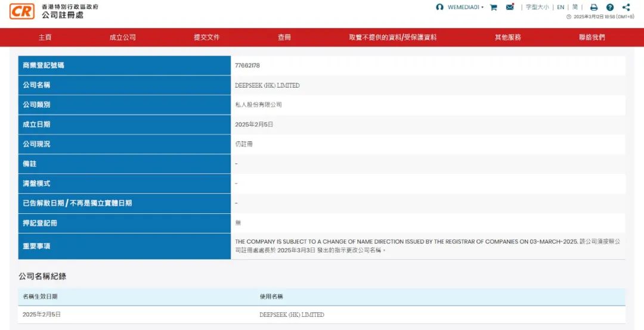Select incorporation date value in 成立日期 row
The height and width of the screenshot is (330, 644).
click(254, 124)
